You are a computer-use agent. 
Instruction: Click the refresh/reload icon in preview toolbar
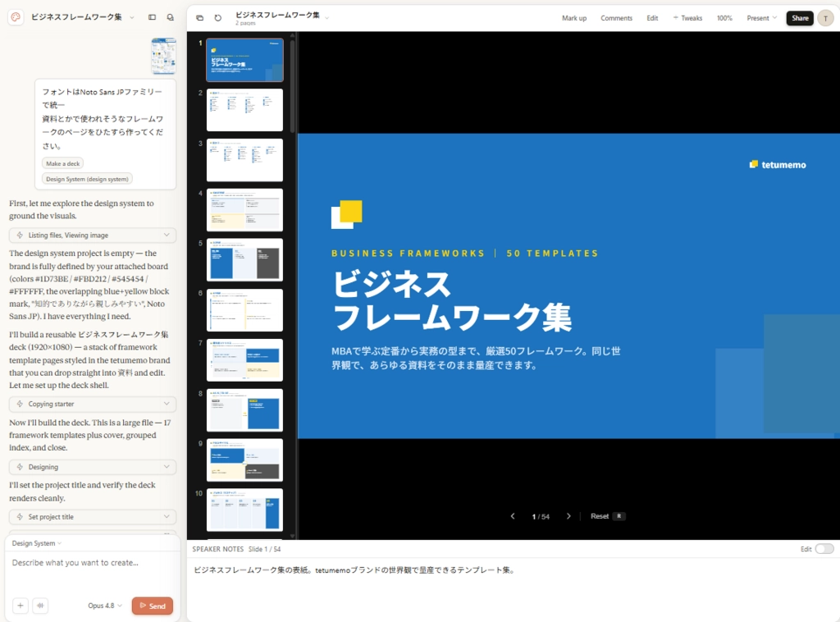coord(218,18)
